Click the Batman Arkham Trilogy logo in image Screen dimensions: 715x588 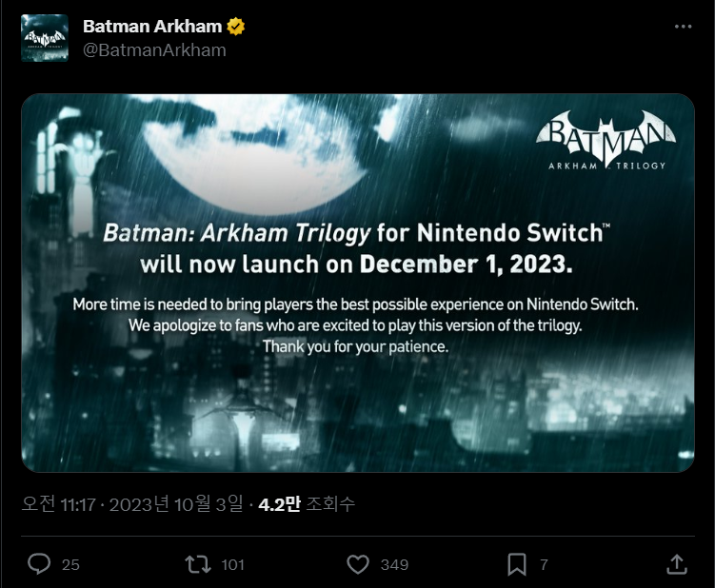click(x=606, y=140)
